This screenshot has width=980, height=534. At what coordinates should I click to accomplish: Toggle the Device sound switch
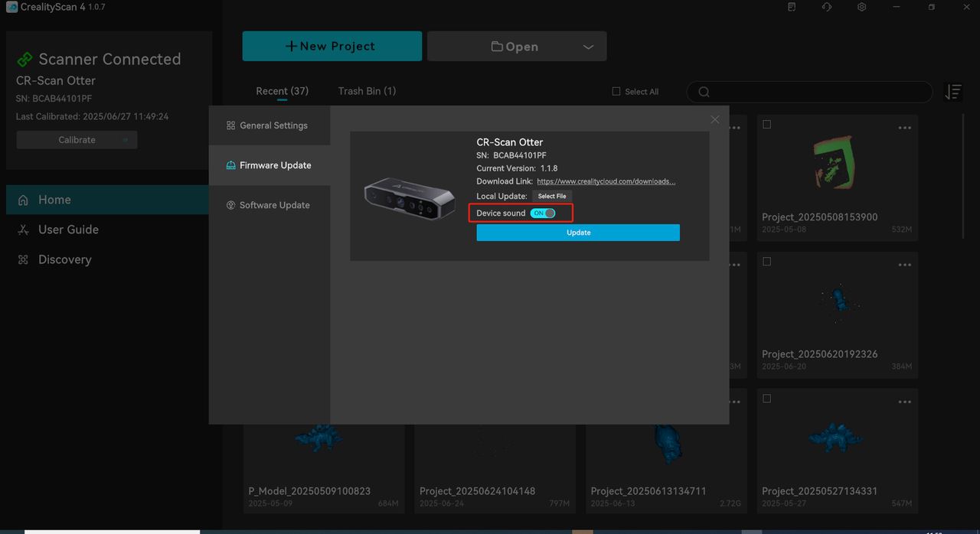pos(543,213)
